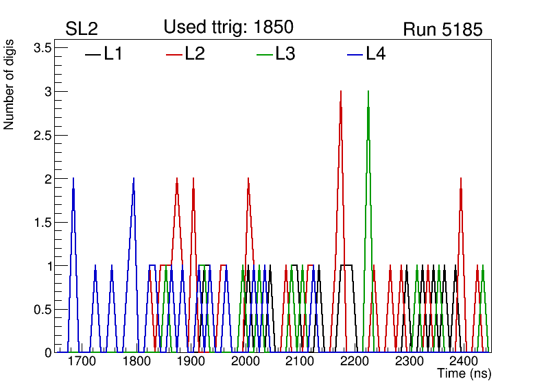Click the 2300 tick label on x-axis
This screenshot has height=392, width=546.
409,362
